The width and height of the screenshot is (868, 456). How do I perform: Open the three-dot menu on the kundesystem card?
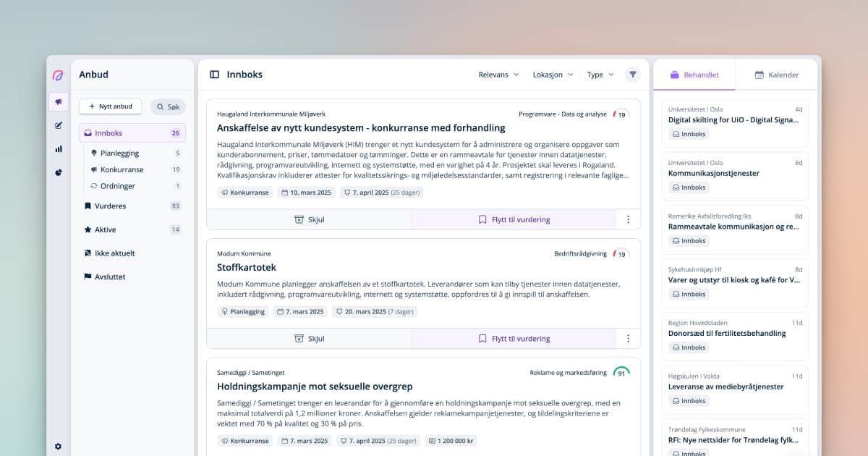[x=628, y=219]
